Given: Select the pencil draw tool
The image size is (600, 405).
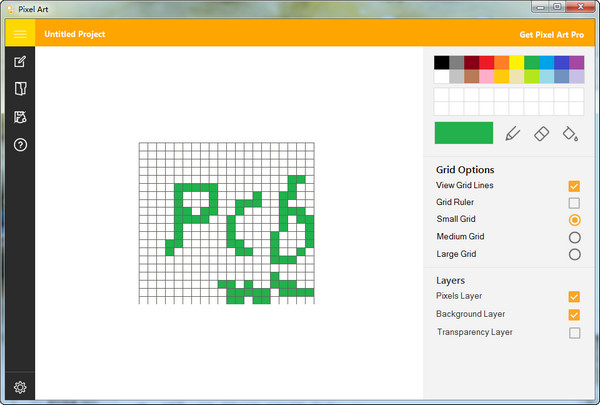Looking at the screenshot, I should (512, 134).
